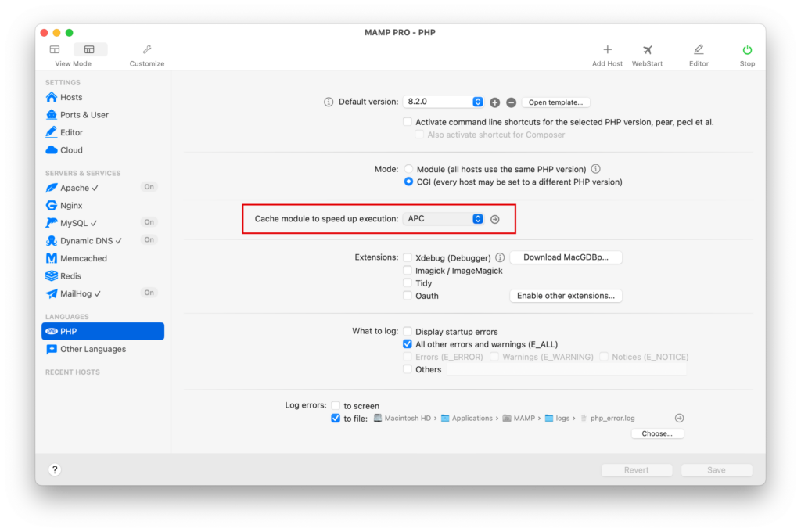The width and height of the screenshot is (801, 532).
Task: Enable log errors to screen
Action: pos(336,406)
